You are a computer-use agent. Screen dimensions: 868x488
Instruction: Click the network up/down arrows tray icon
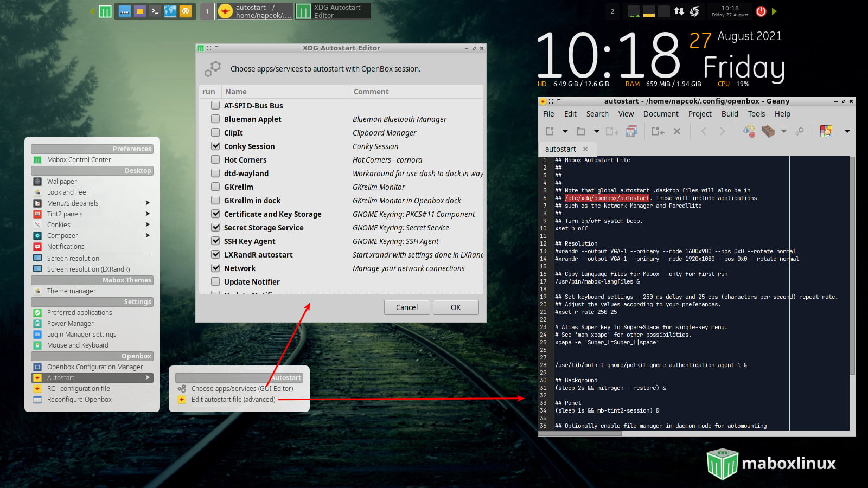(679, 11)
